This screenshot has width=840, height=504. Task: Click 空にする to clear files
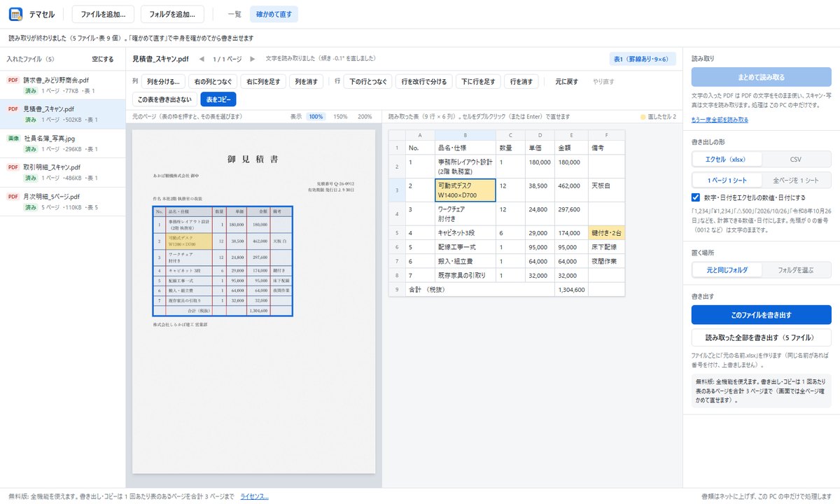[103, 59]
